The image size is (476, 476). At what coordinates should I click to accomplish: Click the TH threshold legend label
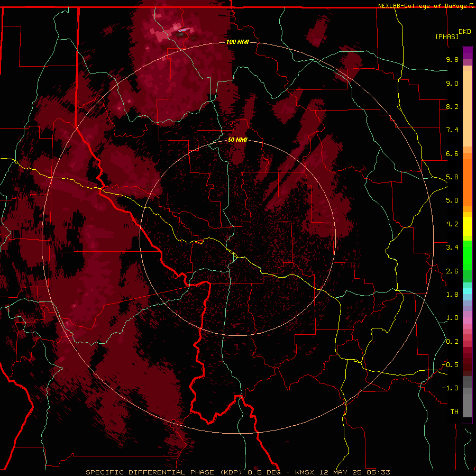[454, 412]
